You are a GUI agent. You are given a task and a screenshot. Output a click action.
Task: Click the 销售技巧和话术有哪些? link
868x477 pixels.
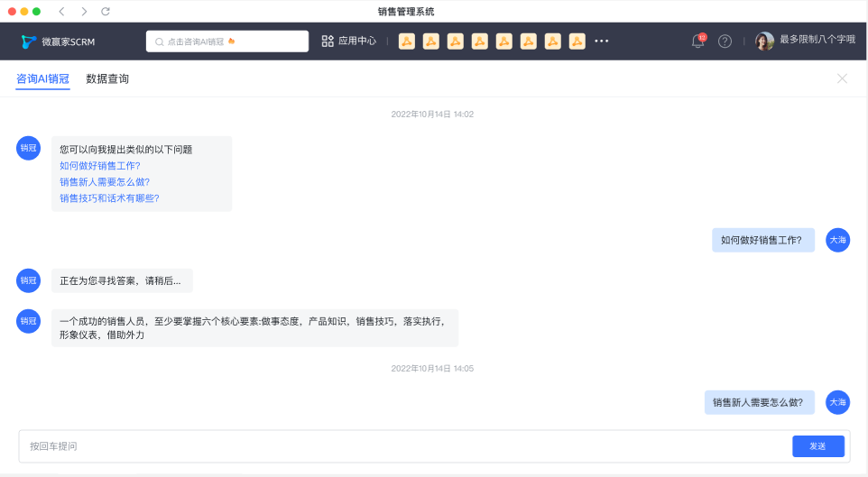[109, 198]
